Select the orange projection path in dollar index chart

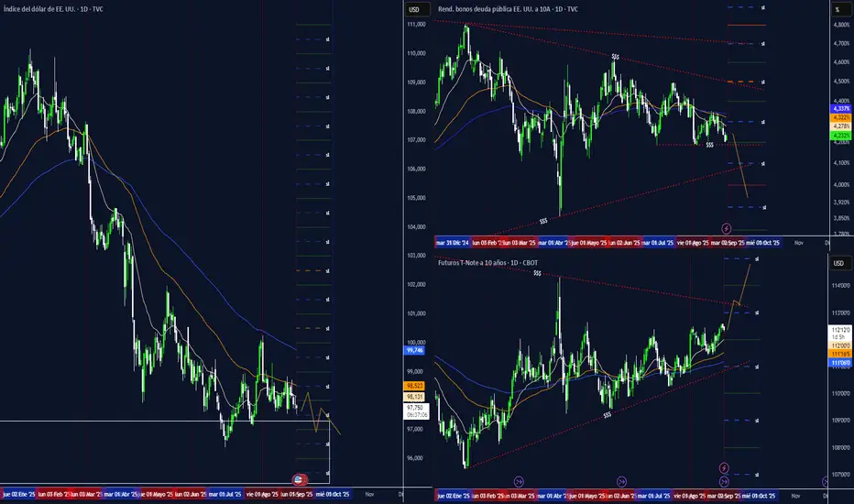point(322,412)
